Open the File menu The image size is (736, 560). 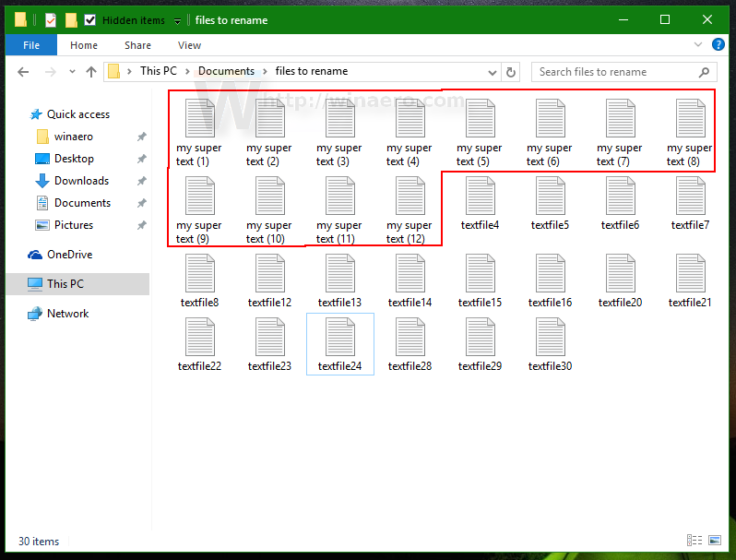[30, 45]
